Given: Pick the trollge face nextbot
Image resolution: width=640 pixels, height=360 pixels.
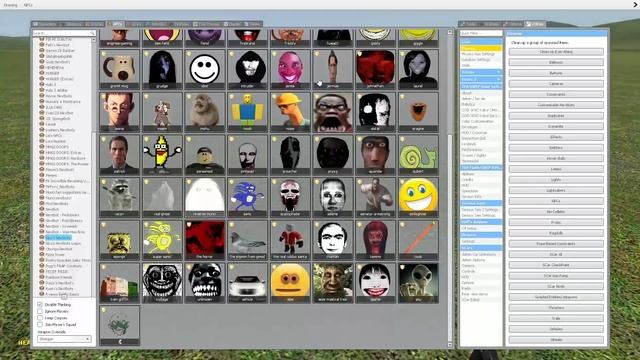Looking at the screenshot, I should pos(162,283).
